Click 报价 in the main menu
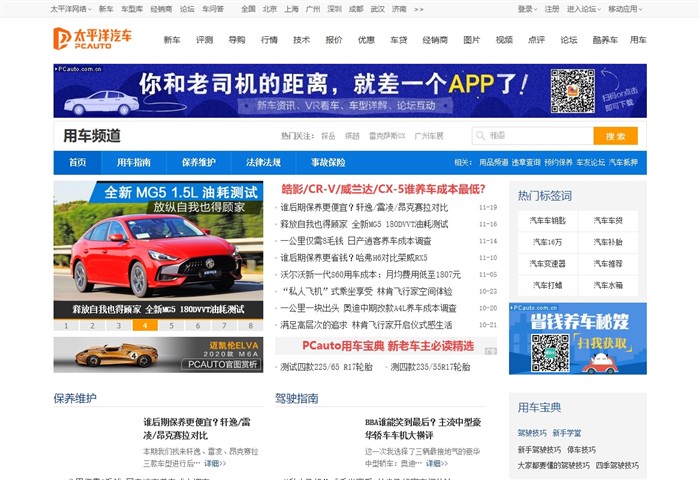This screenshot has height=480, width=700. [333, 40]
